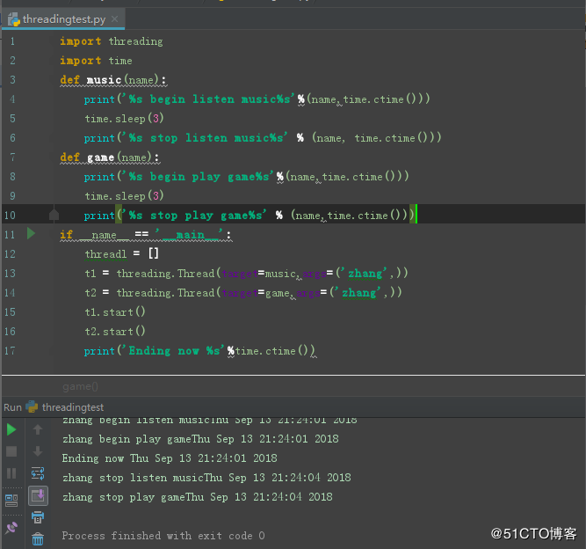The height and width of the screenshot is (549, 586).
Task: Collapse the fold marker at line 10
Action: click(x=54, y=215)
